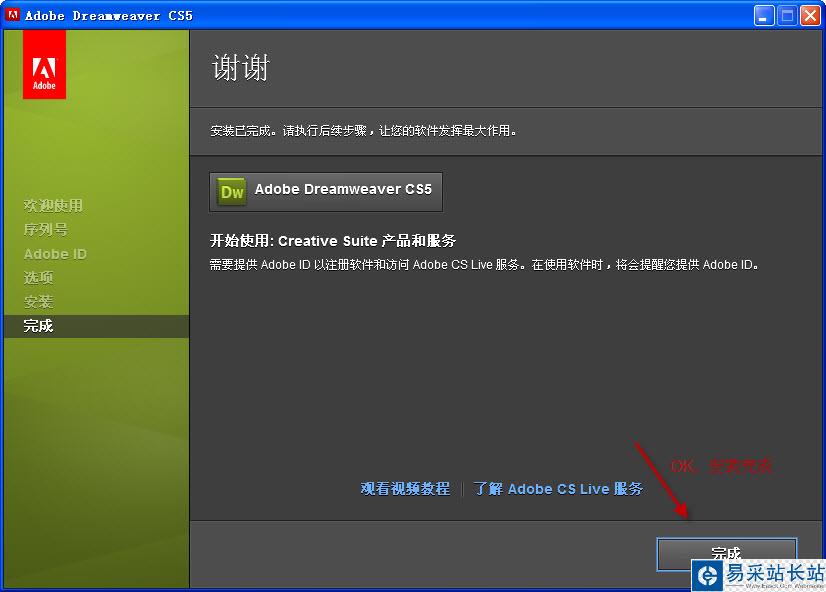826x592 pixels.
Task: Click the Adobe Dreamweaver CS5 window title
Action: [x=109, y=16]
